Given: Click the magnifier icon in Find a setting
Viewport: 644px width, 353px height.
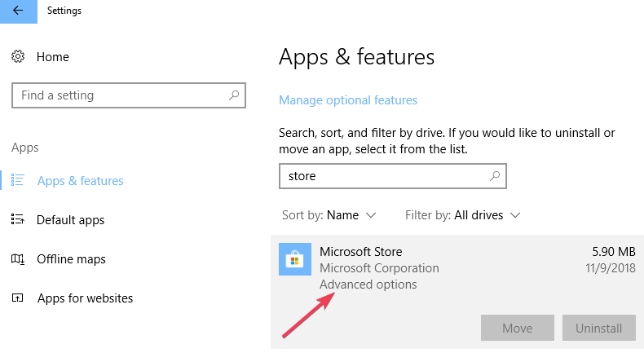Looking at the screenshot, I should (234, 95).
